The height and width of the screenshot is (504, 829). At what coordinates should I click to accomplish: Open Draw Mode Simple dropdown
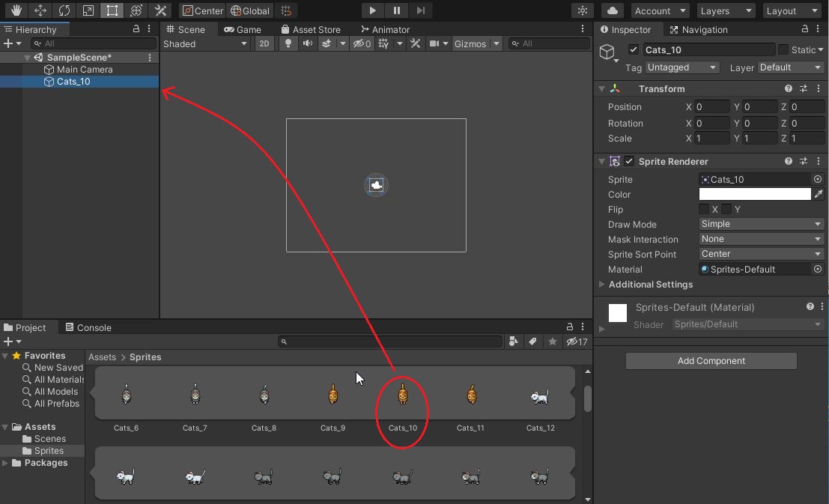click(762, 224)
